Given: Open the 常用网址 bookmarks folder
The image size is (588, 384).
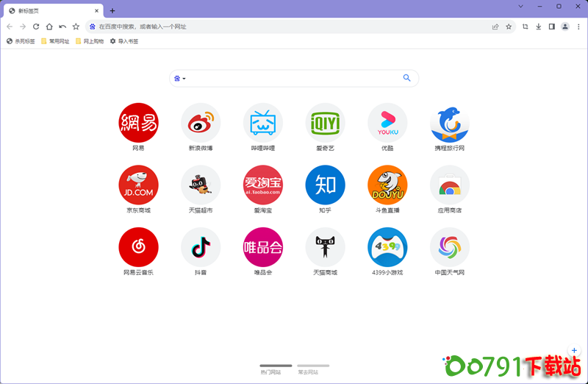Looking at the screenshot, I should click(x=55, y=41).
